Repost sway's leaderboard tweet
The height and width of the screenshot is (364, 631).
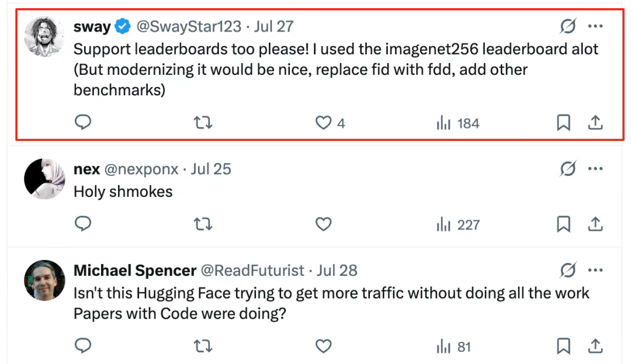click(203, 123)
